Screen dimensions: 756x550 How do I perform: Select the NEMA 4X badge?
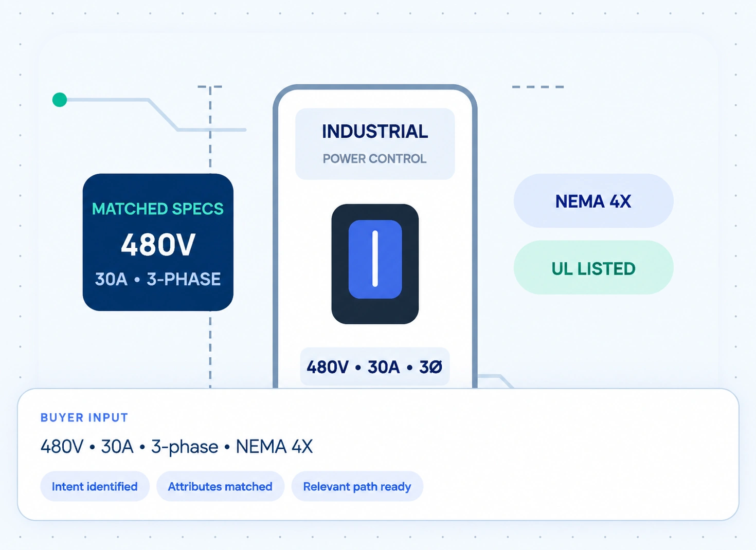(x=593, y=201)
